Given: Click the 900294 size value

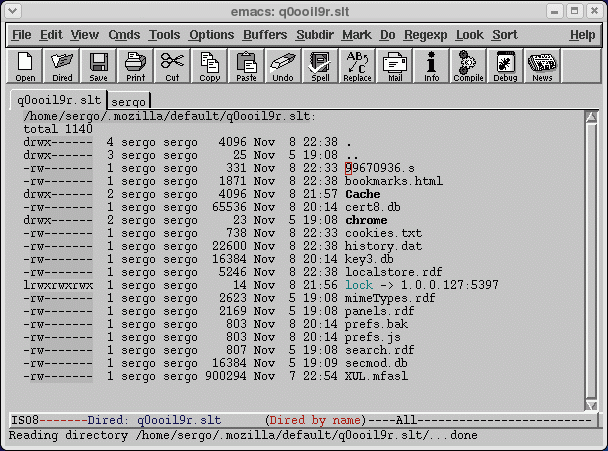Looking at the screenshot, I should click(x=226, y=376).
